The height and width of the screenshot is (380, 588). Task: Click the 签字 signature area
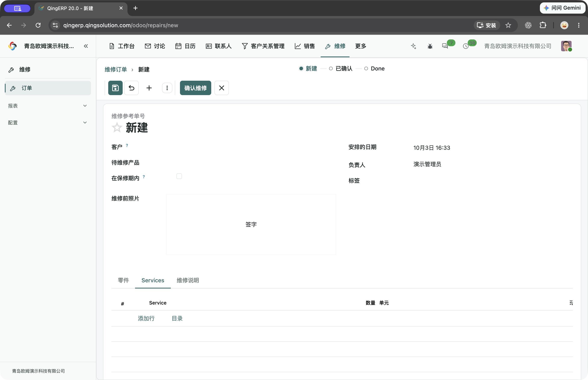pyautogui.click(x=251, y=224)
